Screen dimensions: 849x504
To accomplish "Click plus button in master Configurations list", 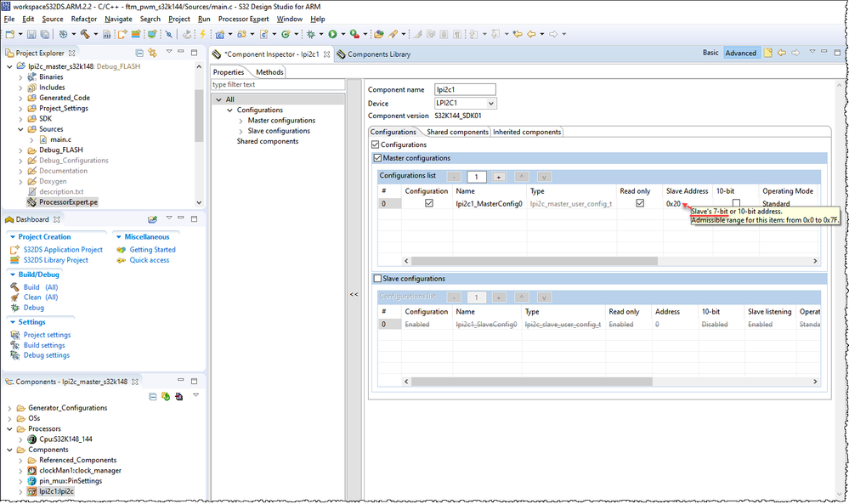I will 499,177.
